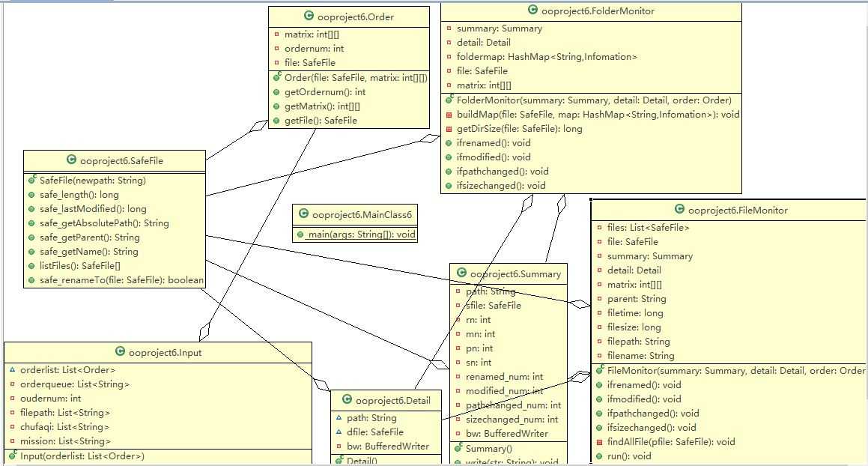Click the Input class icon
This screenshot has height=466, width=868.
(120, 352)
